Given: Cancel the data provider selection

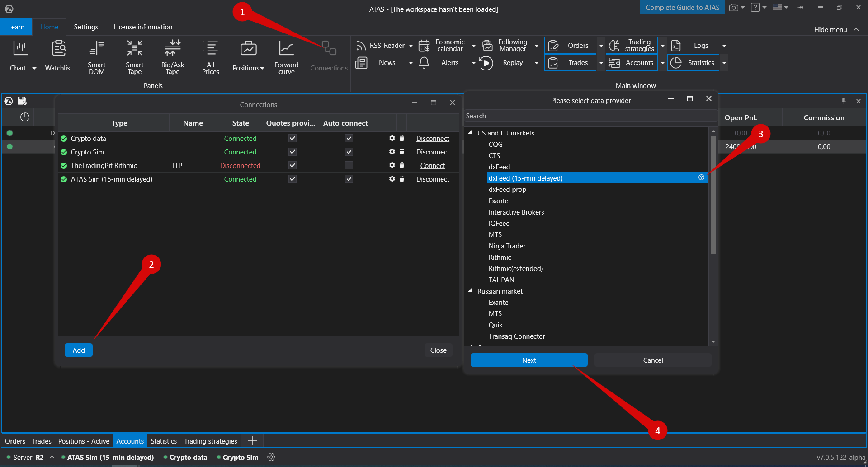Looking at the screenshot, I should (x=653, y=360).
